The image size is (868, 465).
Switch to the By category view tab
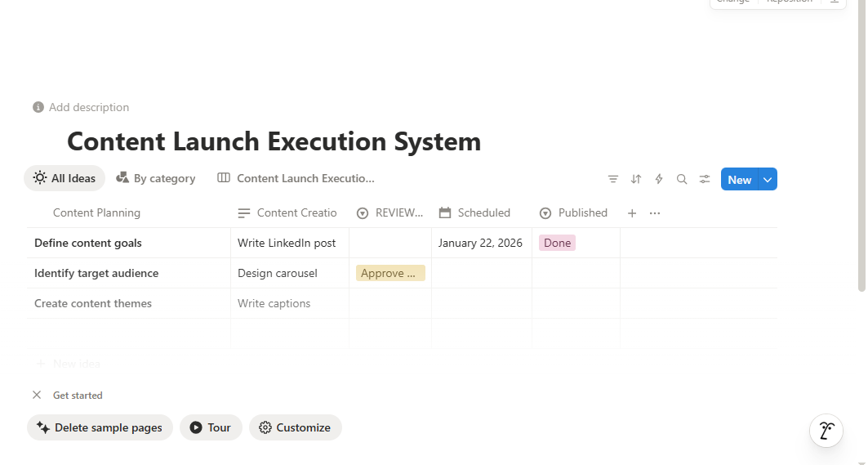point(155,178)
